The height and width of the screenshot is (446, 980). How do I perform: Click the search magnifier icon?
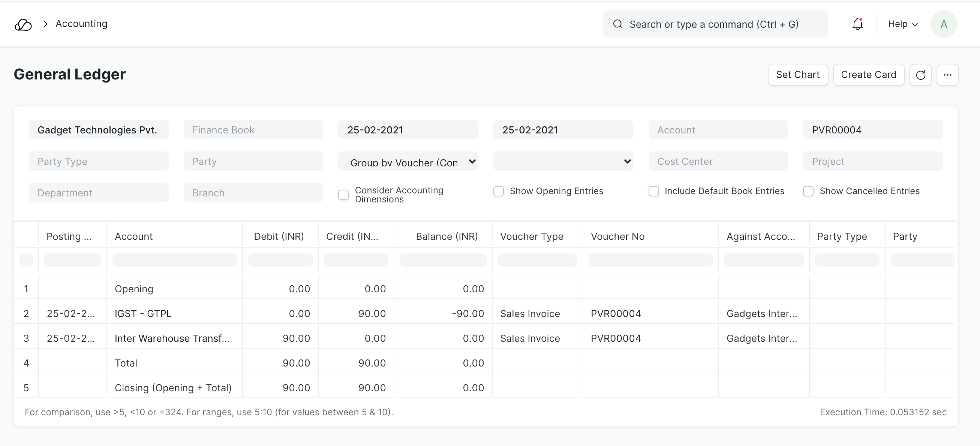[x=618, y=24]
